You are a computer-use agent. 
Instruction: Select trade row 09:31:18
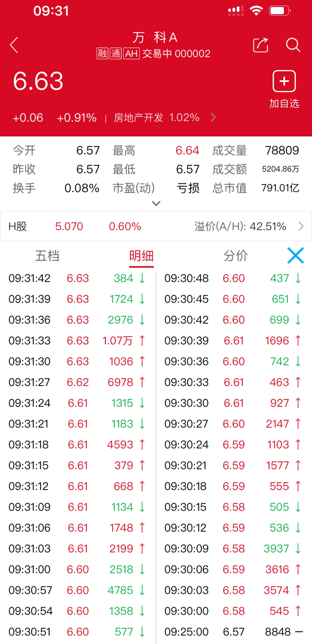pos(77,444)
